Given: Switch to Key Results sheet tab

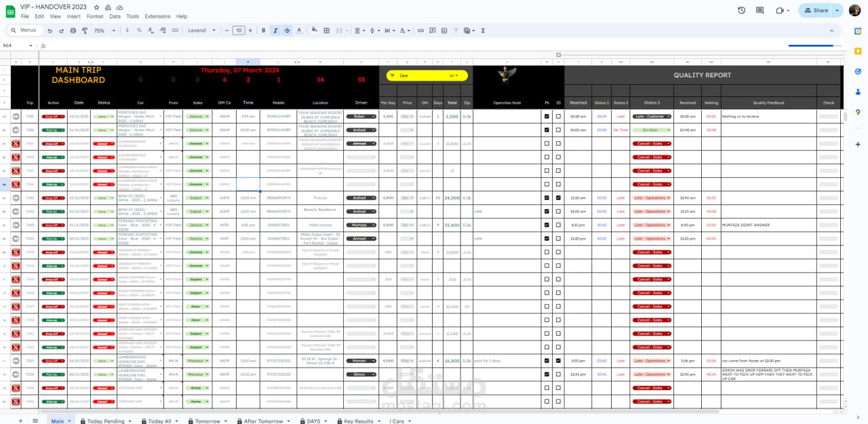Looking at the screenshot, I should coord(359,421).
